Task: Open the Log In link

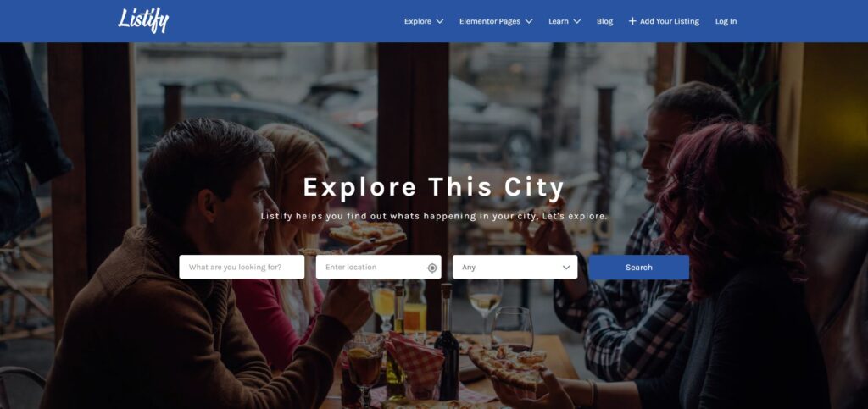Action: [x=726, y=21]
